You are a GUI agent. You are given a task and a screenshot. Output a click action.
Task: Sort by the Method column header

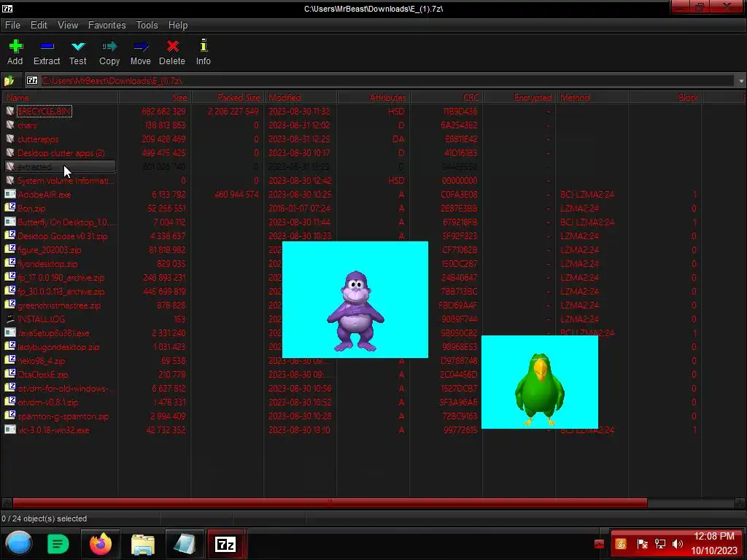click(592, 98)
